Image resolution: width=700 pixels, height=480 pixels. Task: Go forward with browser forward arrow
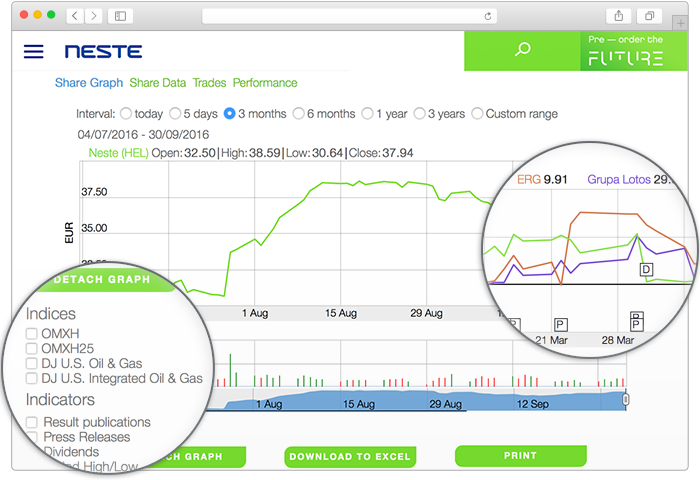pyautogui.click(x=94, y=16)
